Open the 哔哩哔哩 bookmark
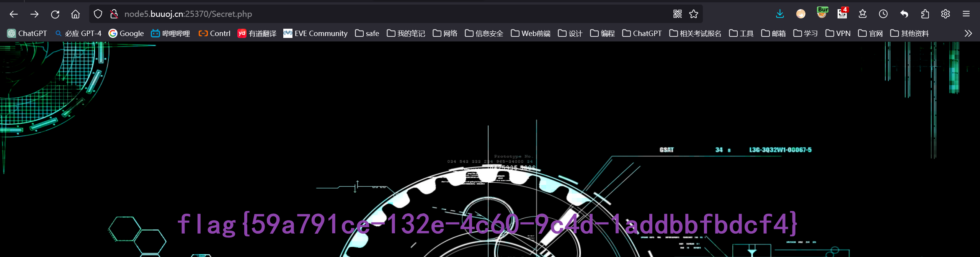The image size is (980, 257). [x=171, y=34]
